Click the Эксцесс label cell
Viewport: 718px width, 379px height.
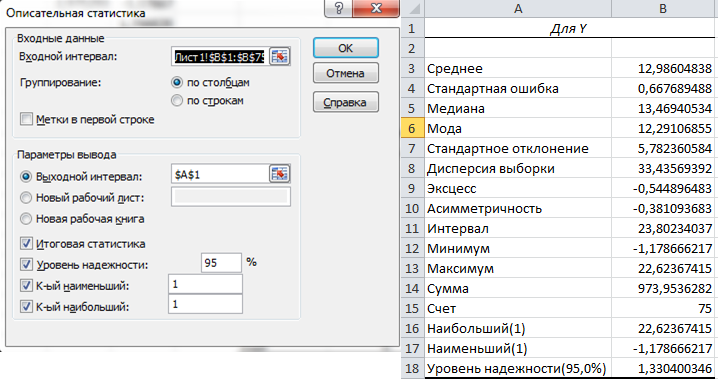pyautogui.click(x=518, y=189)
